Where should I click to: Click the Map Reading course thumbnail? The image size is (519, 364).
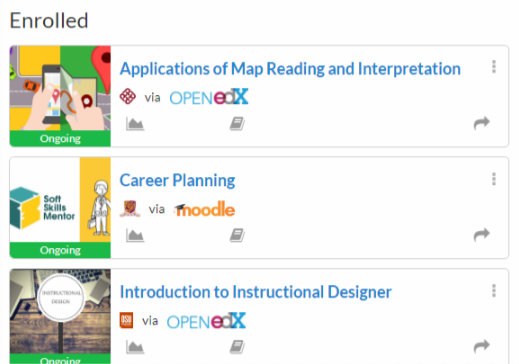(x=60, y=96)
